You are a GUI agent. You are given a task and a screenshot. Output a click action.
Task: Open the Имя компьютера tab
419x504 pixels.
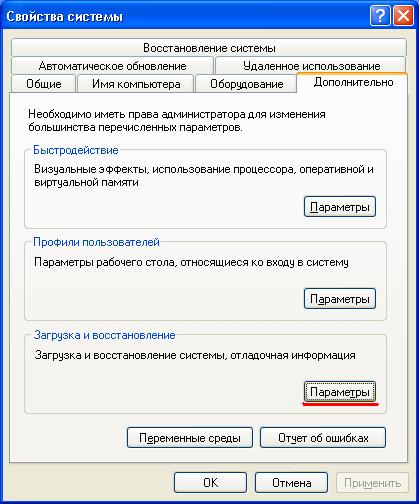coord(136,84)
